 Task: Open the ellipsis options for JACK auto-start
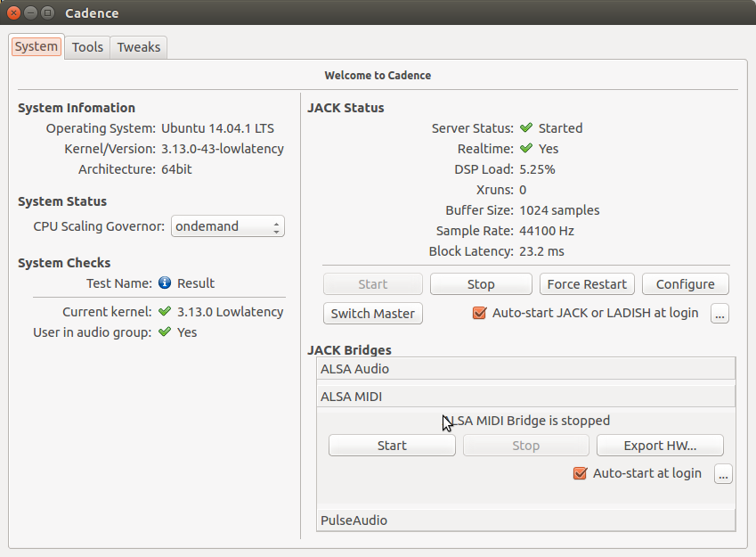coord(720,314)
